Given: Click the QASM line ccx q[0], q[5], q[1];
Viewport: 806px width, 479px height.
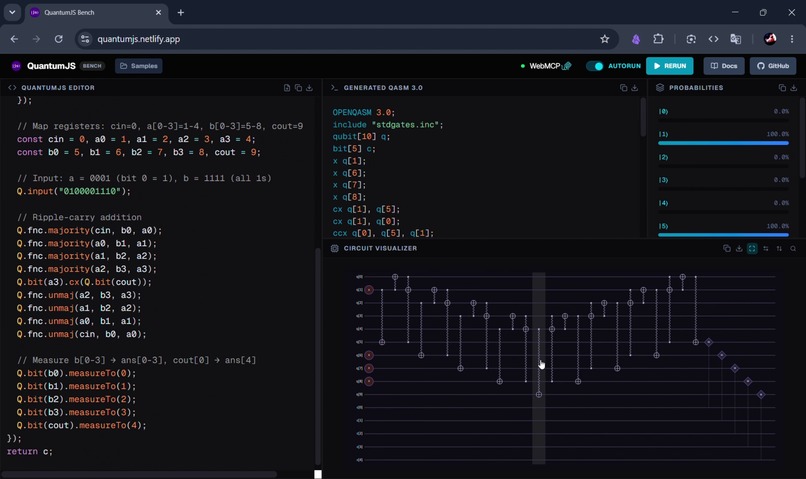Looking at the screenshot, I should (383, 233).
